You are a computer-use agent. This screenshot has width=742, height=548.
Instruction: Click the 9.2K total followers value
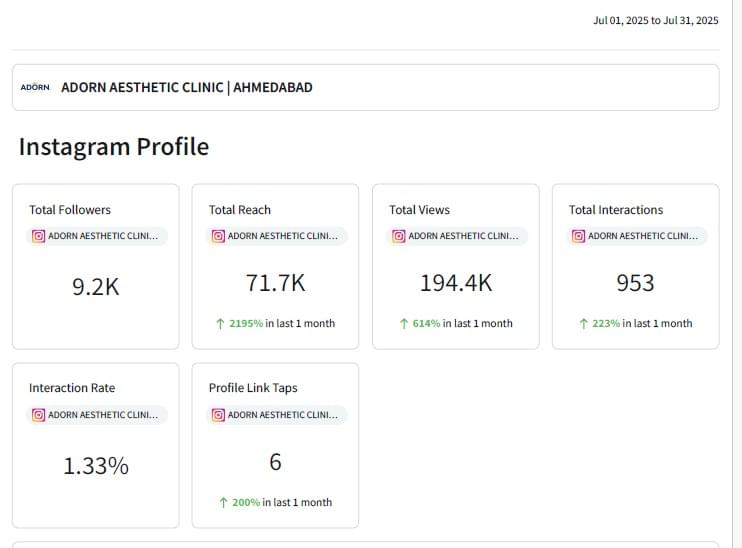(96, 287)
